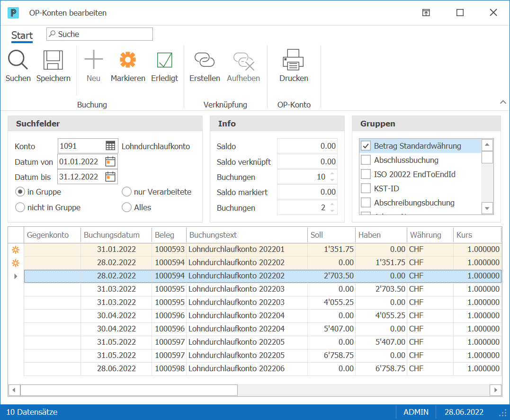The image size is (510, 420).
Task: Sort by the Soll column header
Action: [x=331, y=235]
